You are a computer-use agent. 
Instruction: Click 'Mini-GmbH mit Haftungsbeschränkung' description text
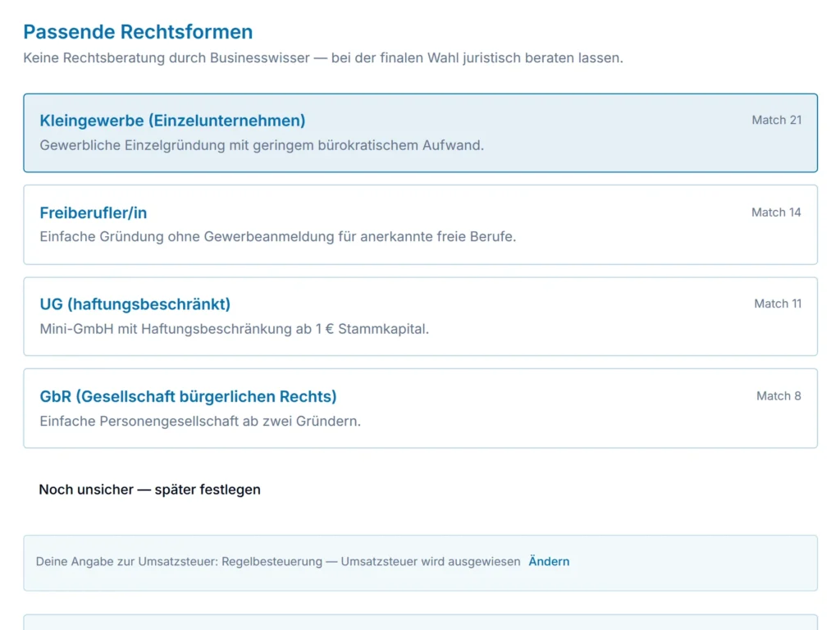coord(234,329)
